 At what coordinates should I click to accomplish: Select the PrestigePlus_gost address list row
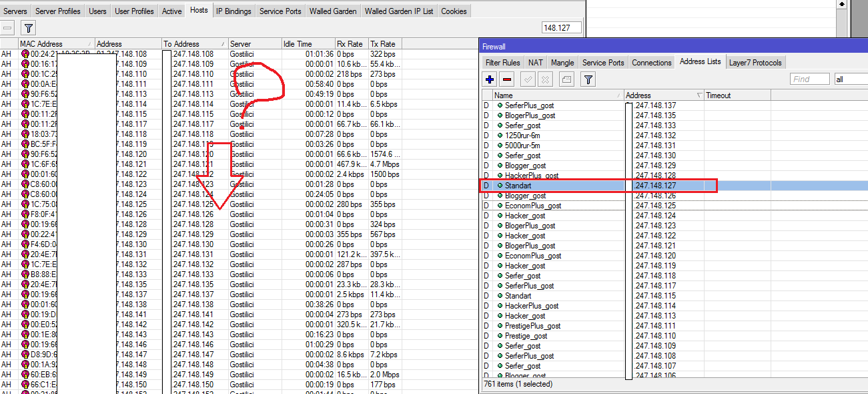tap(674, 326)
